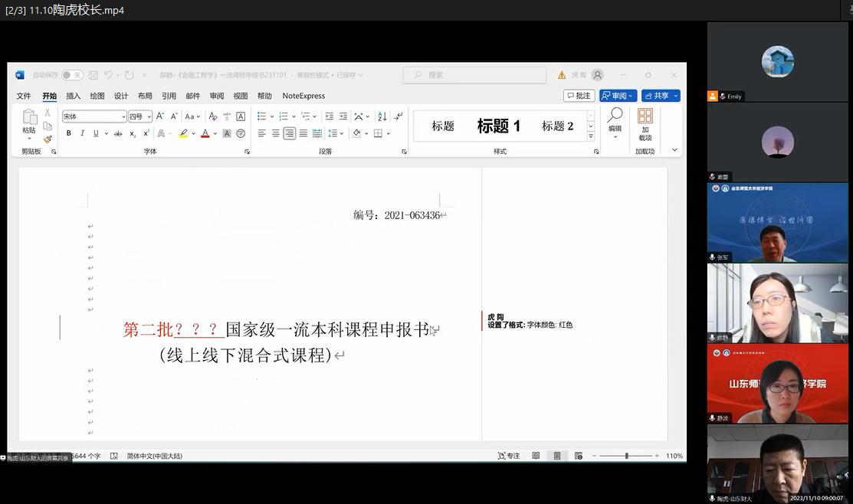This screenshot has height=504, width=853.
Task: Click the clear formatting icon
Action: pyautogui.click(x=213, y=116)
